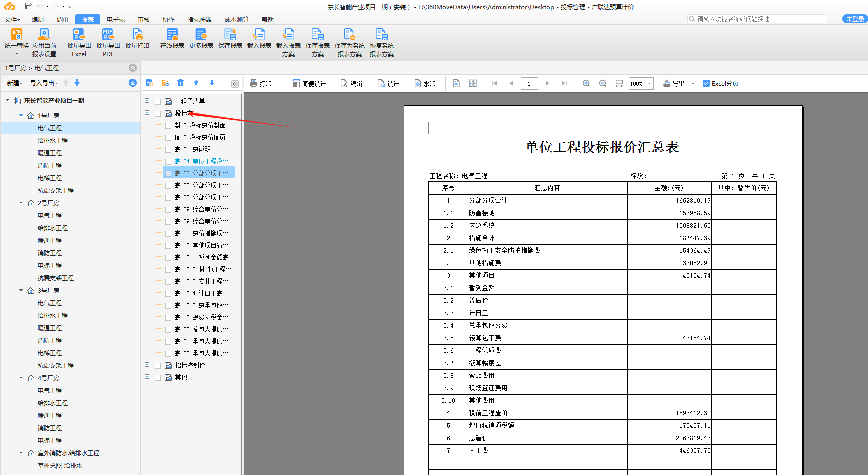Viewport: 868px width, 475px height.
Task: Collapse report list panel with double-chevron icon
Action: (x=235, y=84)
